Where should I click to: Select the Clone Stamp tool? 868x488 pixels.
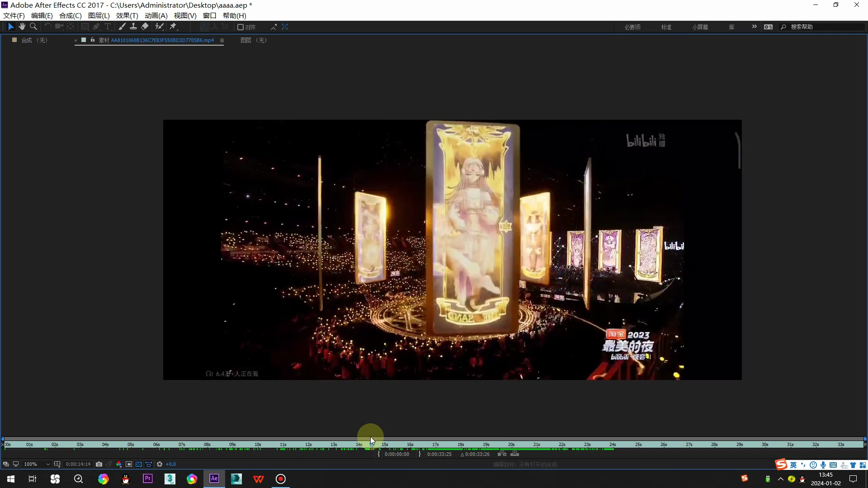click(133, 27)
